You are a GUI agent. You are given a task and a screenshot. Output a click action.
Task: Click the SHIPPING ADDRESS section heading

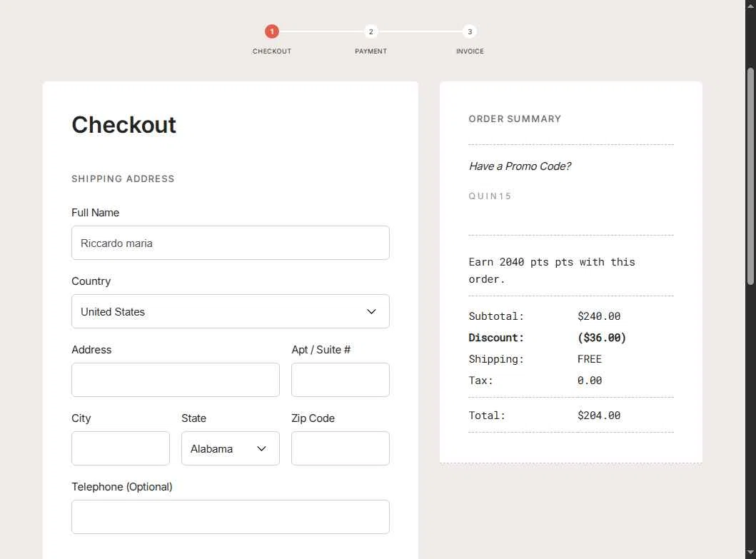(123, 179)
